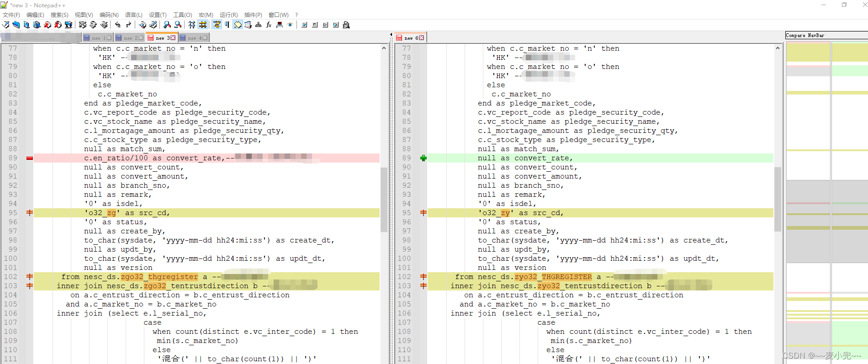Open the Find dialog icon

coord(143,25)
